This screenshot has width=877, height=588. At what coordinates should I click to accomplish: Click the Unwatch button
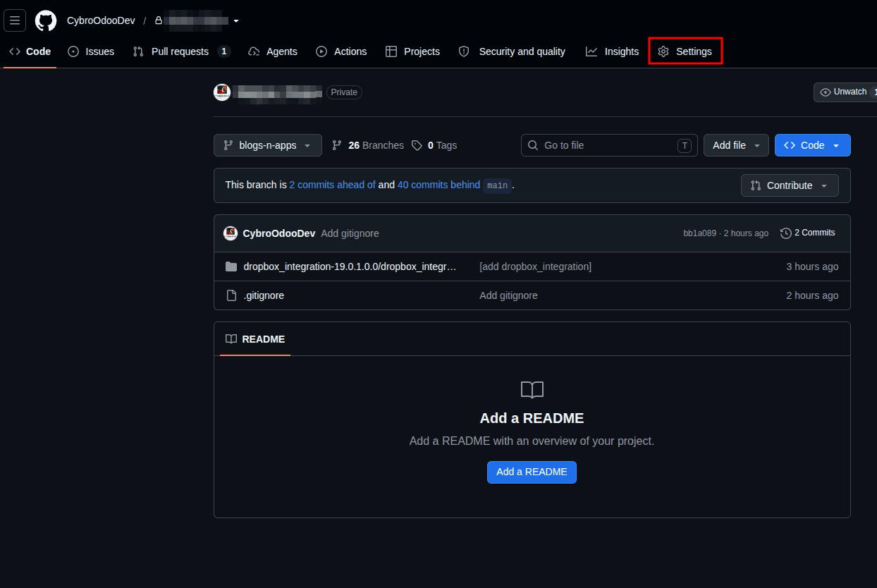point(845,92)
